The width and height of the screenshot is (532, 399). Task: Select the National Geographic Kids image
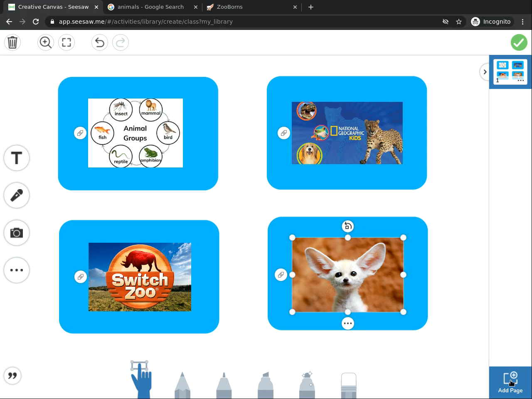(347, 133)
